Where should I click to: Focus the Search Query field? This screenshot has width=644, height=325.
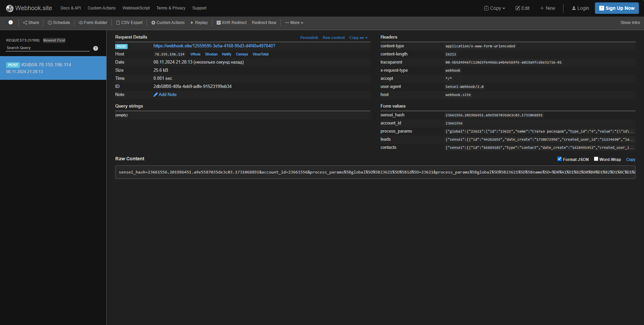pos(48,48)
